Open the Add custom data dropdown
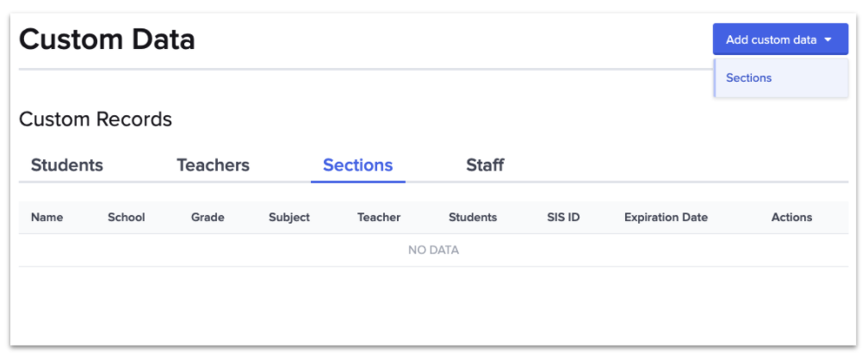Image resolution: width=868 pixels, height=363 pixels. point(771,40)
